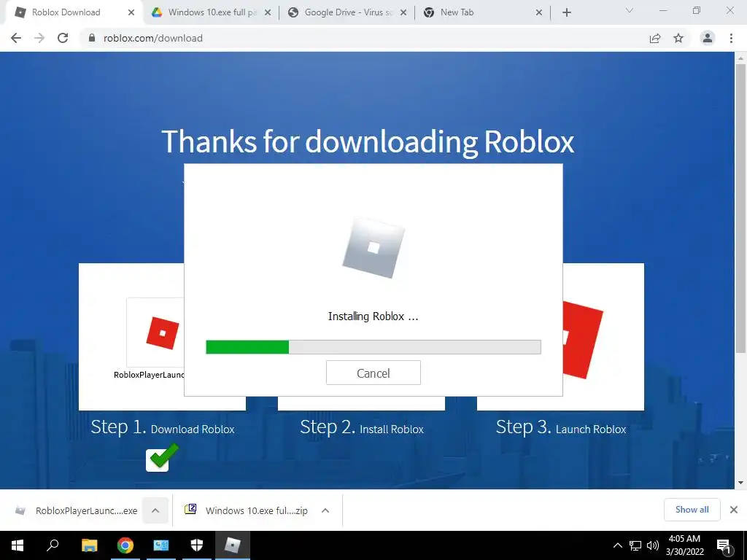View site information lock icon
Viewport: 747px width, 560px height.
(92, 38)
